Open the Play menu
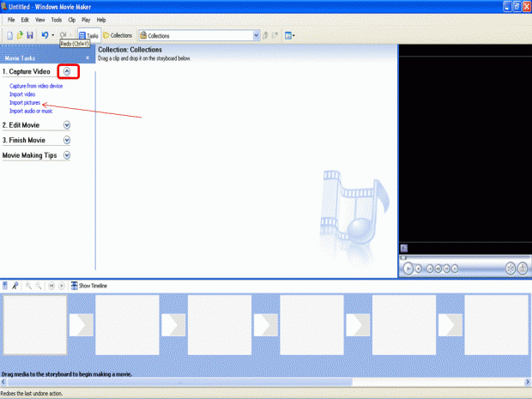Viewport: 532px width, 399px height. coord(86,20)
